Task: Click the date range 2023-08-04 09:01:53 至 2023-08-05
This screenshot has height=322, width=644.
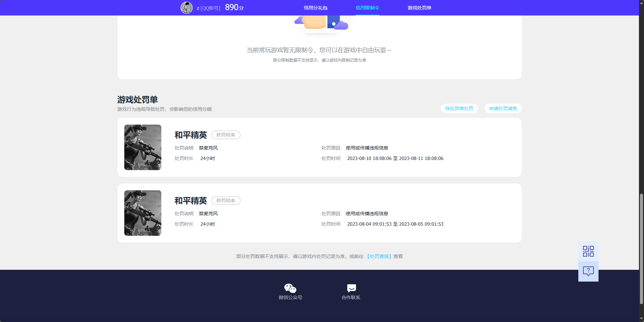Action: pyautogui.click(x=395, y=224)
